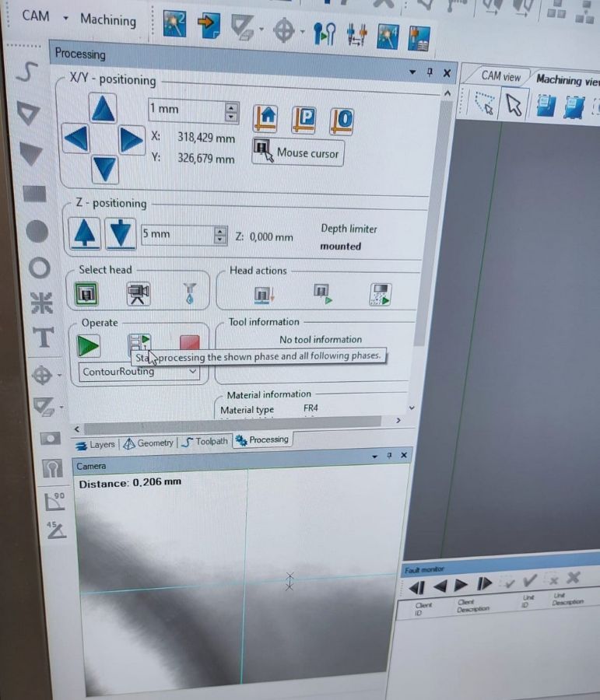Increase Z step size with spinner up
This screenshot has height=700, width=600.
point(219,231)
